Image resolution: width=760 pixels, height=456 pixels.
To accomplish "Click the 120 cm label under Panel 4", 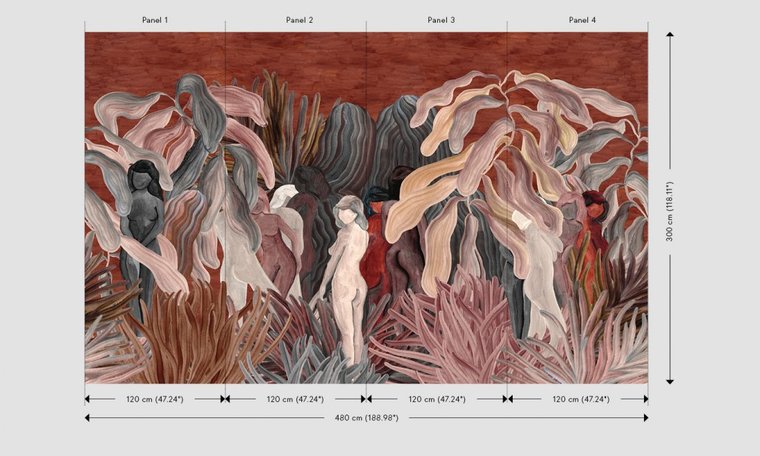I will (581, 399).
